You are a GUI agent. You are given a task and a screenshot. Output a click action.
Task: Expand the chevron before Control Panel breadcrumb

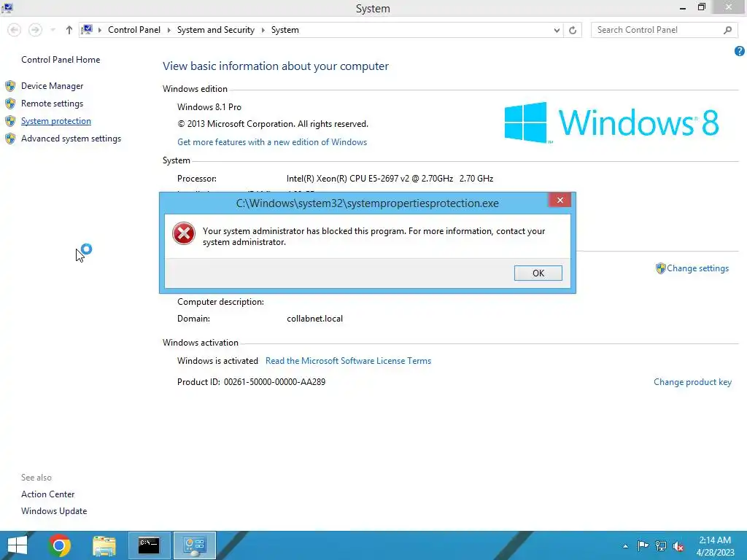(99, 30)
